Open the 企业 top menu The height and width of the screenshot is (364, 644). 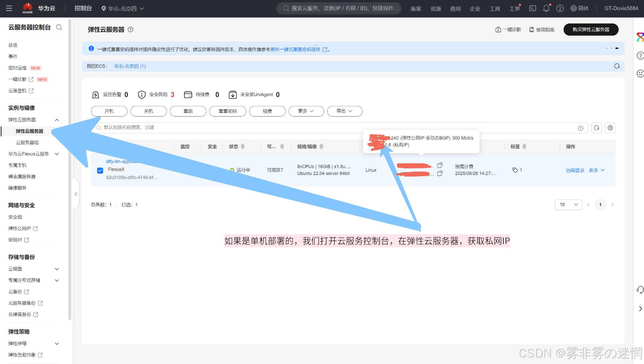[475, 8]
